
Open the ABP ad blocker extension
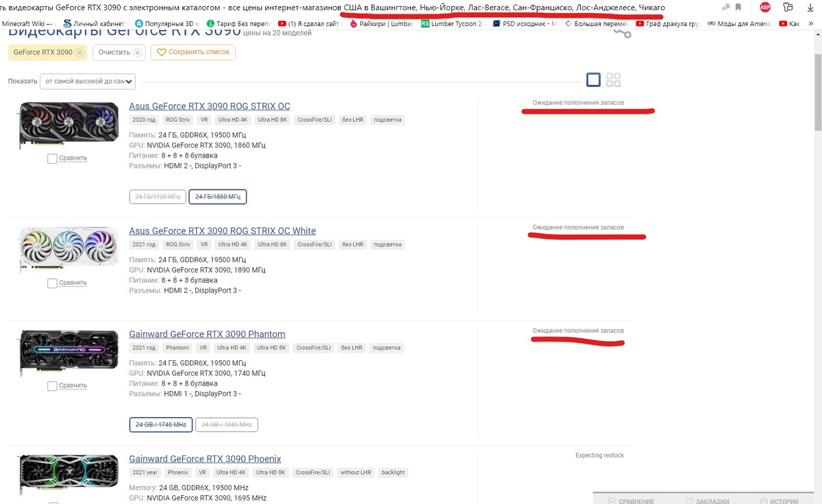(765, 8)
